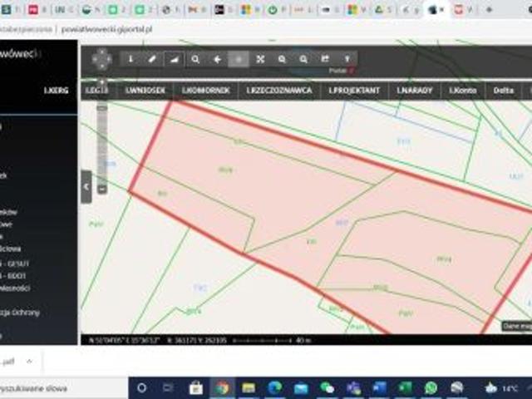Click the vertical map zoom slider
The height and width of the screenshot is (399, 532).
click(102, 146)
